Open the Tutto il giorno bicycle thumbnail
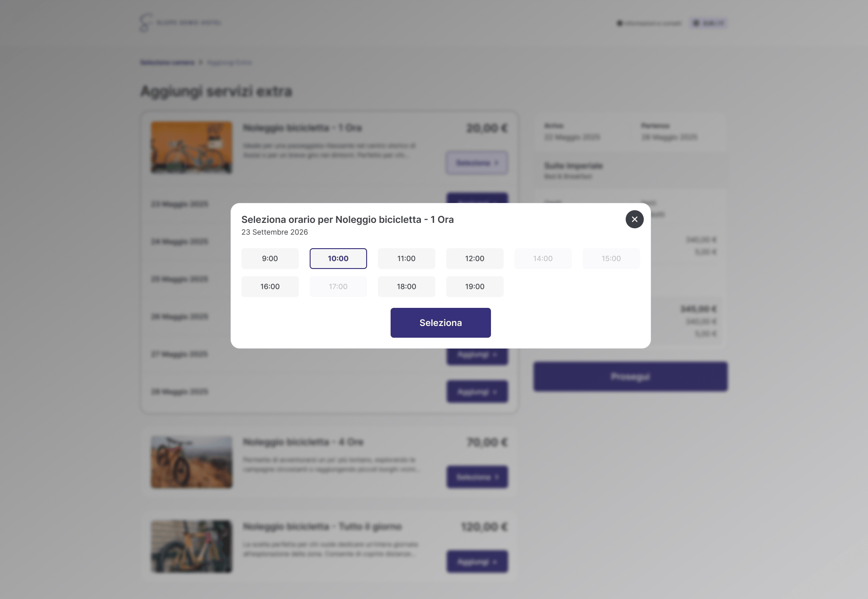The image size is (868, 599). tap(192, 547)
